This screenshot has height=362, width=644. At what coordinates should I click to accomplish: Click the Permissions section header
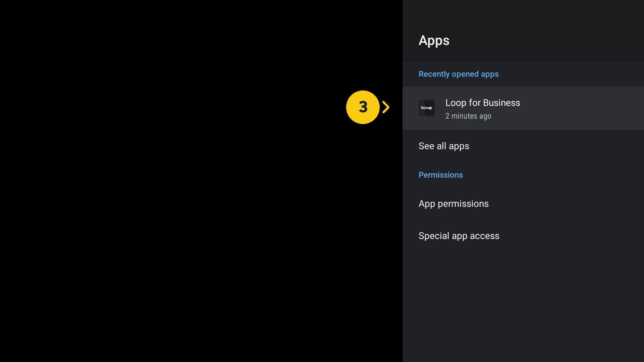pyautogui.click(x=440, y=175)
